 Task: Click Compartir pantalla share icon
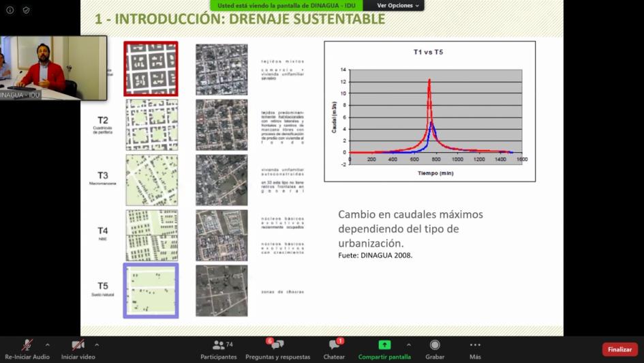[x=384, y=345]
